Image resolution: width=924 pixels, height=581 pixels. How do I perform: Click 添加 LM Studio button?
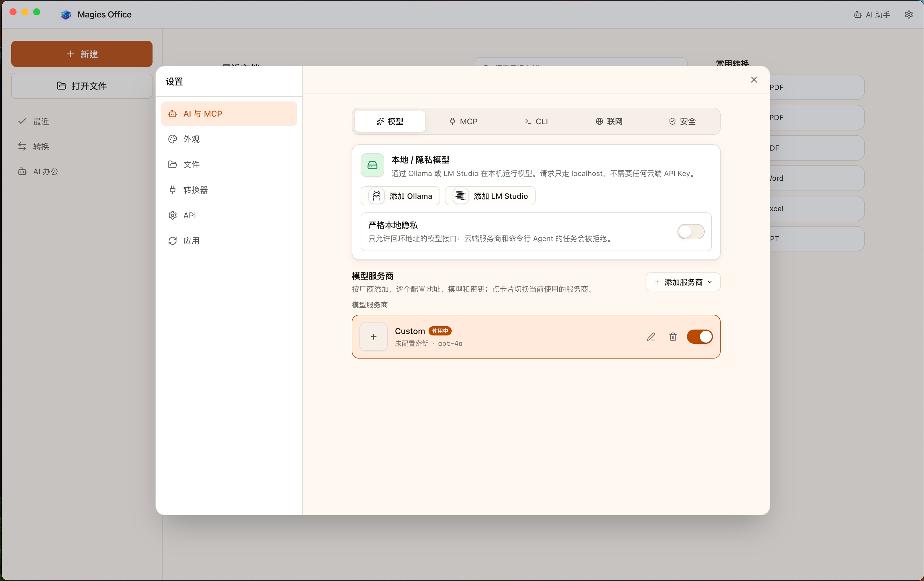tap(490, 196)
